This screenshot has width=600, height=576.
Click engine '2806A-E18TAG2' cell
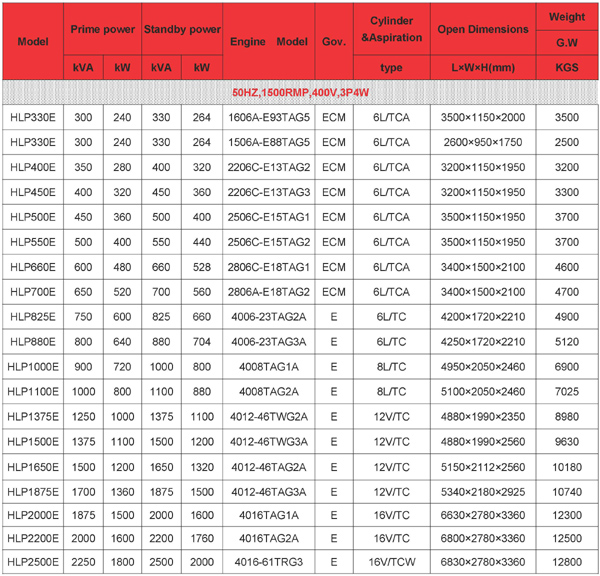point(269,292)
